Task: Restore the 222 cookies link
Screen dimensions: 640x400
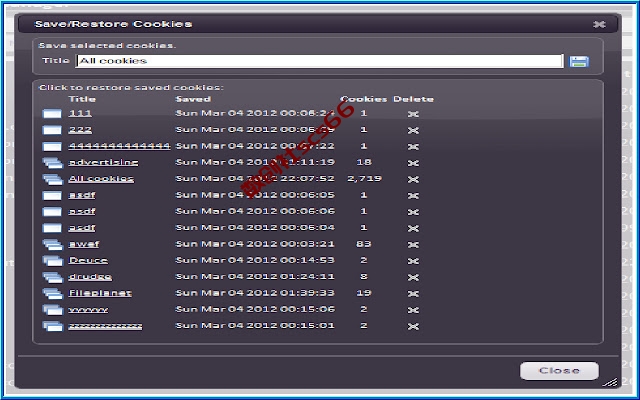Action: (80, 130)
